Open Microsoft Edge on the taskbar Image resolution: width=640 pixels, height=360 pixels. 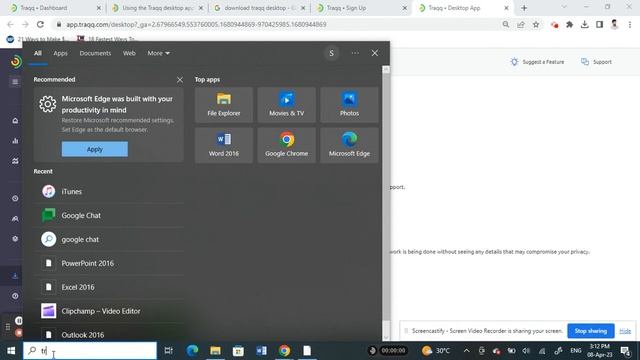click(x=192, y=351)
